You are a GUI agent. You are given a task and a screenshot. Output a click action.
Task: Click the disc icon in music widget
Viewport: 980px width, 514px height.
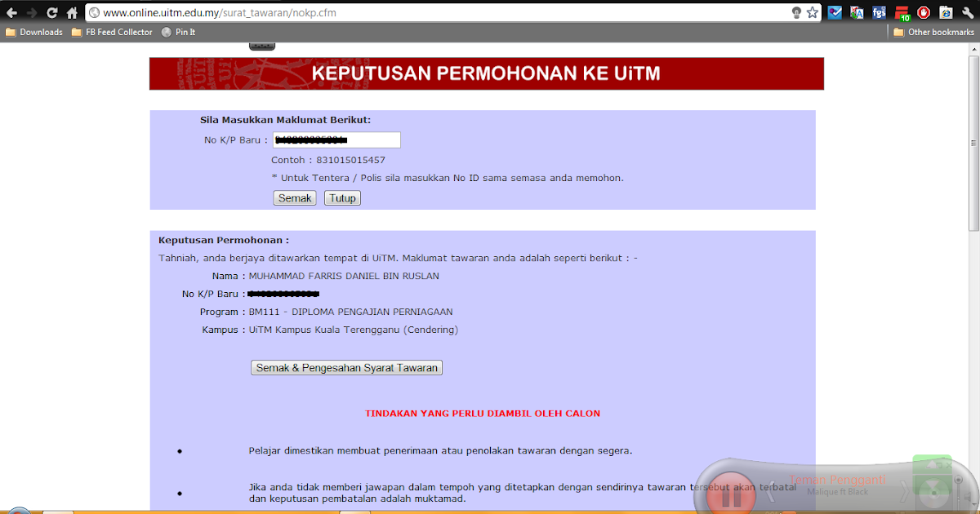click(x=933, y=492)
